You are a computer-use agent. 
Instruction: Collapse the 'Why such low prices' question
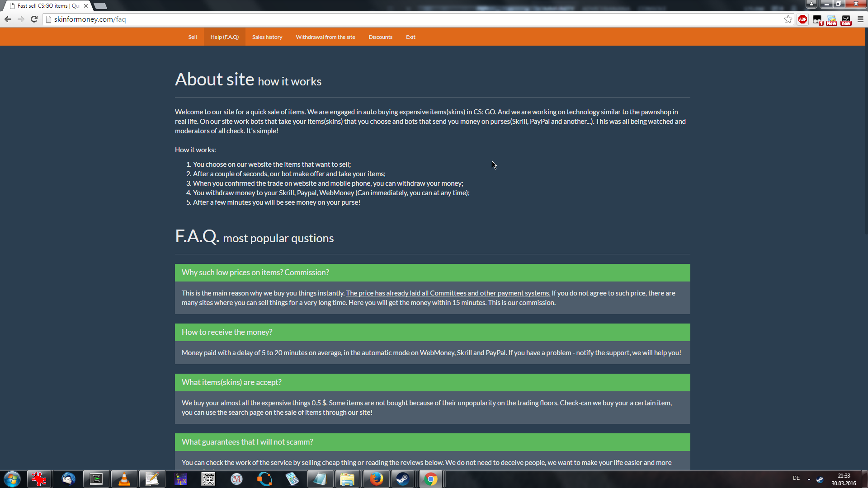pyautogui.click(x=255, y=272)
